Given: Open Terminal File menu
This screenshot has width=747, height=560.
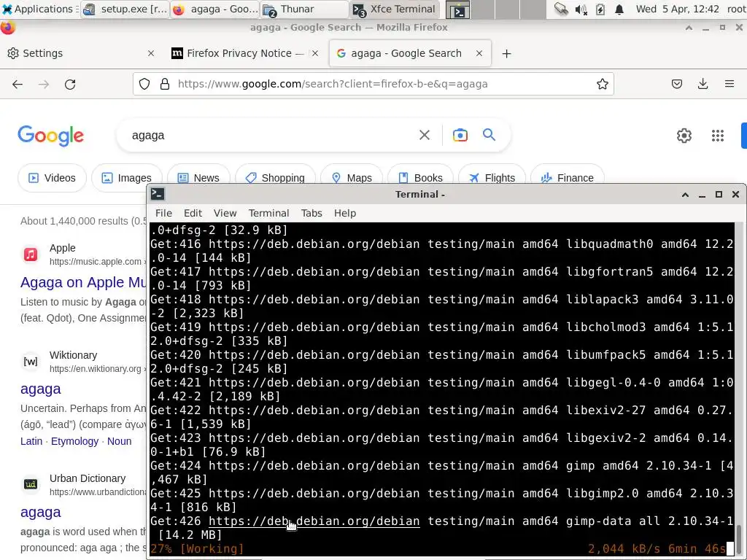Looking at the screenshot, I should [x=163, y=214].
